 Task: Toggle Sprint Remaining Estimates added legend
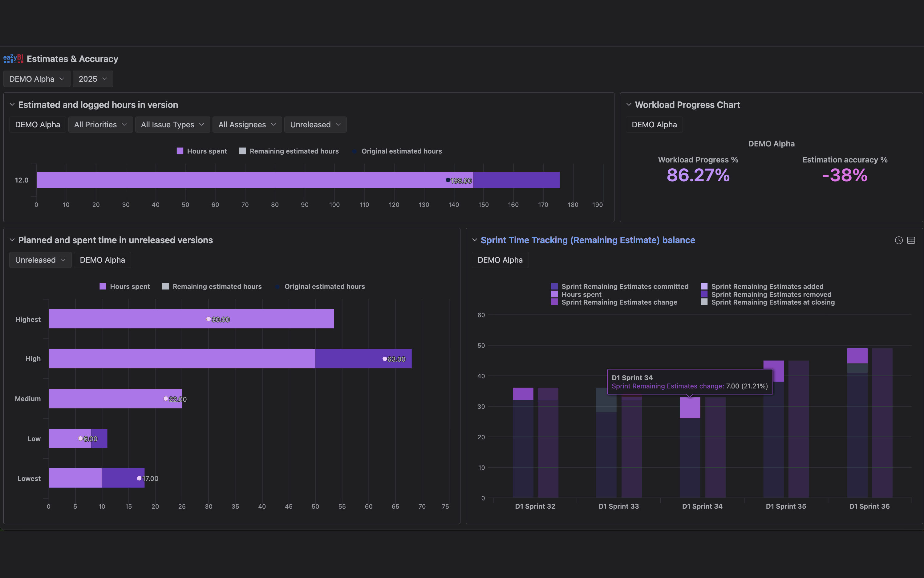click(762, 286)
